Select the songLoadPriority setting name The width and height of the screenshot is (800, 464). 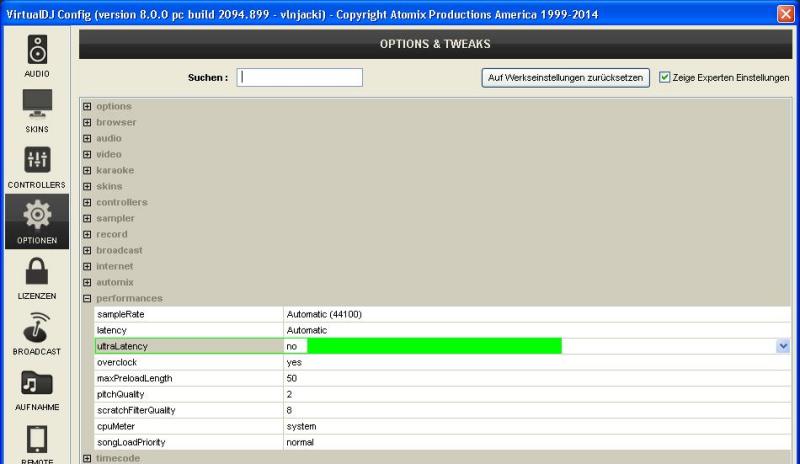click(x=131, y=442)
